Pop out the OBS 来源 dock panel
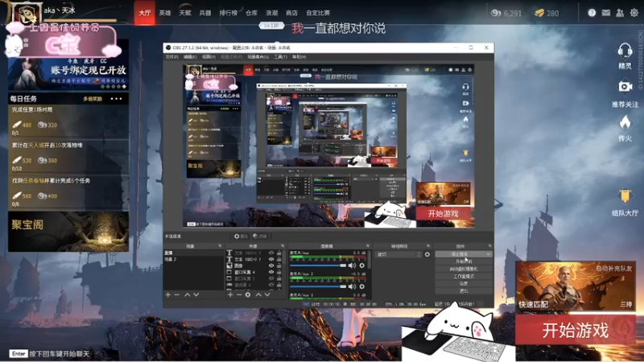644x362 pixels. [283, 246]
